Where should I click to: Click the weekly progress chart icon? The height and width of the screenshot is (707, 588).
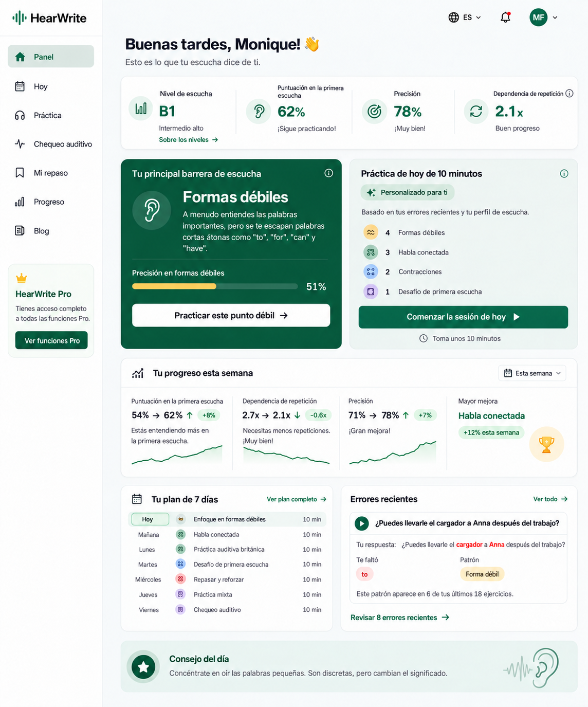[x=138, y=373]
